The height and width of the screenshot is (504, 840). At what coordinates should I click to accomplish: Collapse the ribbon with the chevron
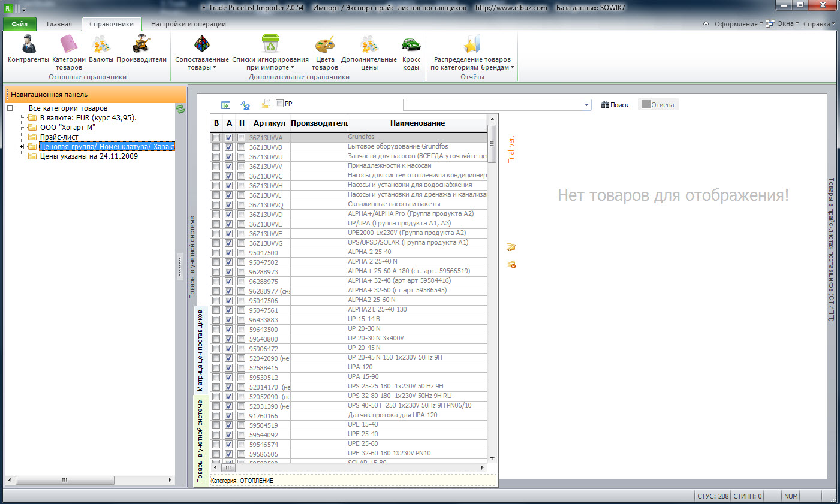tap(706, 24)
